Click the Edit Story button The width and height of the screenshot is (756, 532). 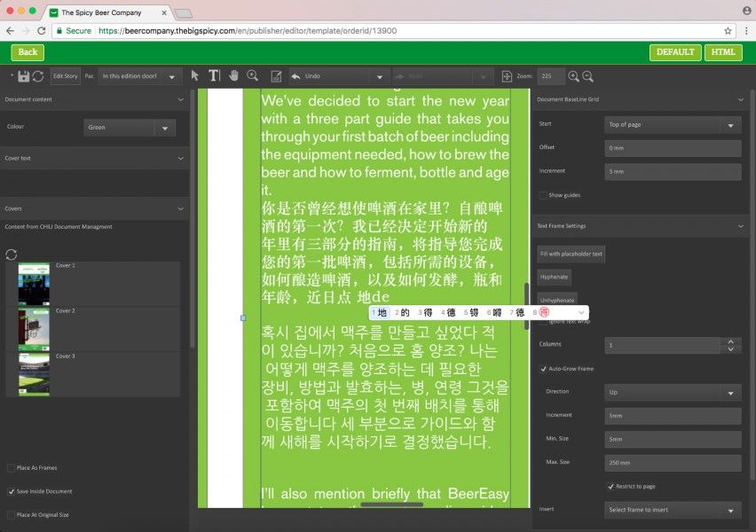coord(65,76)
